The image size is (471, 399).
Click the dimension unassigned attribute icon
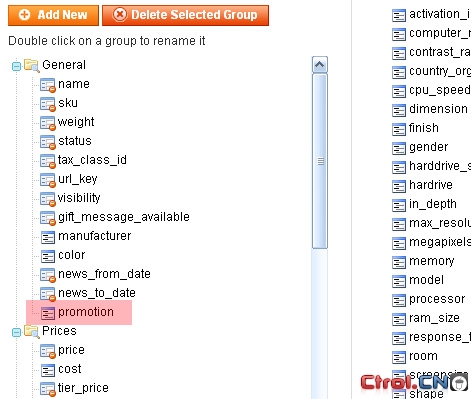[x=399, y=110]
